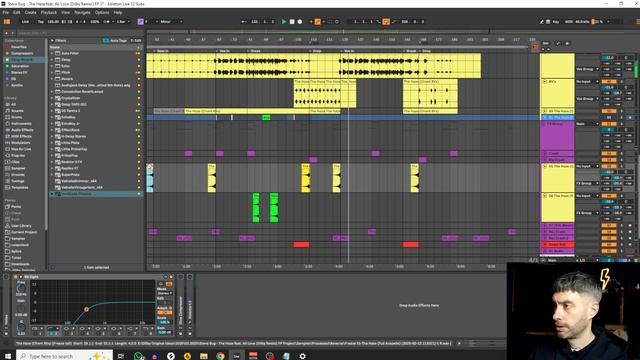
Task: Expand the Echo device entry
Action: (x=52, y=66)
